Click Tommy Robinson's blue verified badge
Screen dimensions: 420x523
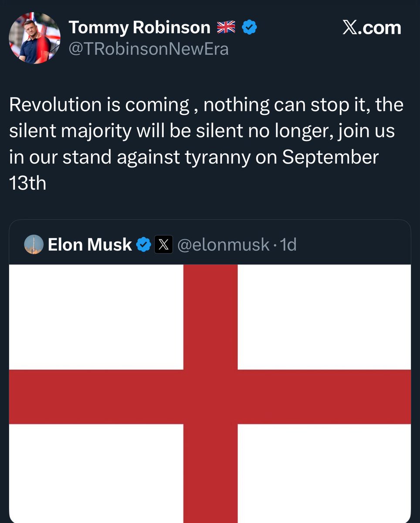[x=249, y=27]
